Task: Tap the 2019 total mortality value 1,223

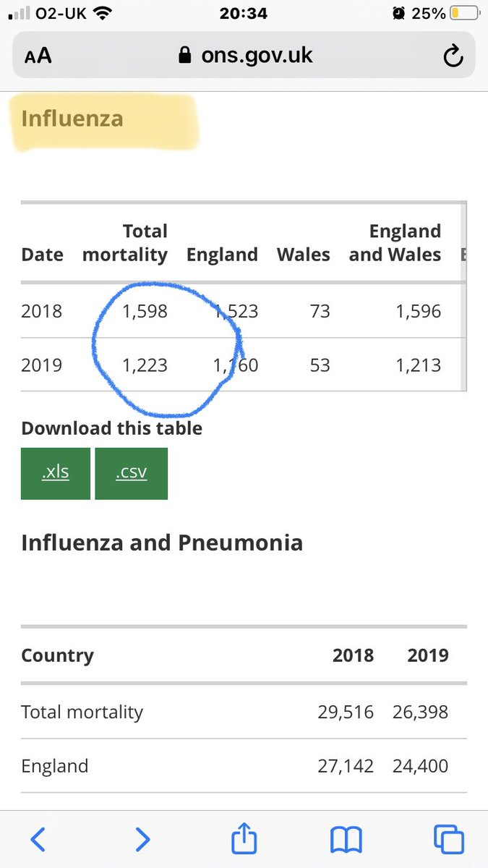Action: (x=145, y=365)
